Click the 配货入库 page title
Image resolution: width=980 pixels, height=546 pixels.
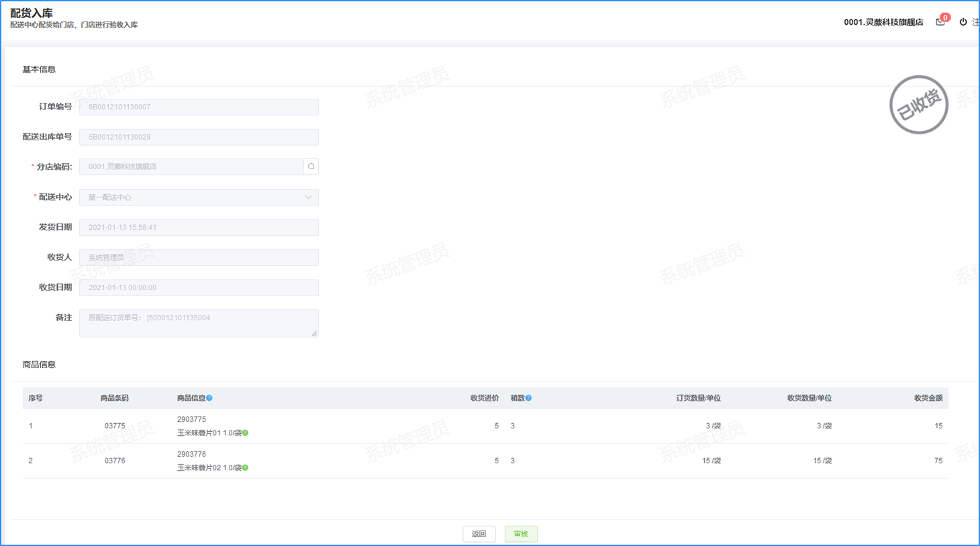pyautogui.click(x=32, y=13)
